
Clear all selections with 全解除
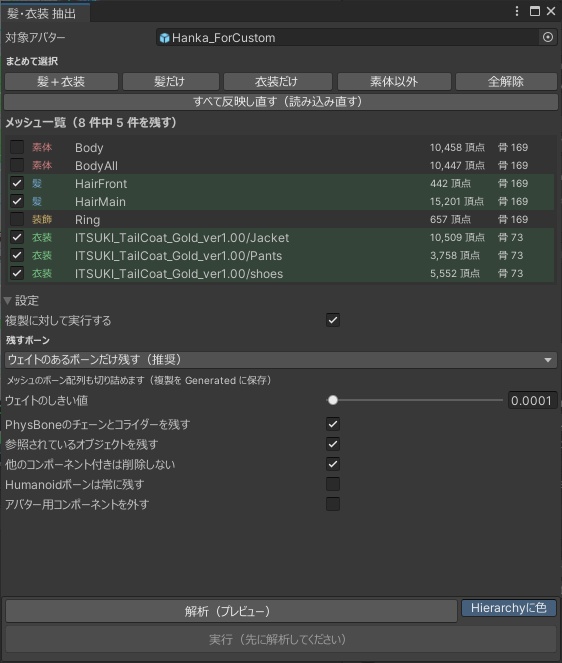506,81
